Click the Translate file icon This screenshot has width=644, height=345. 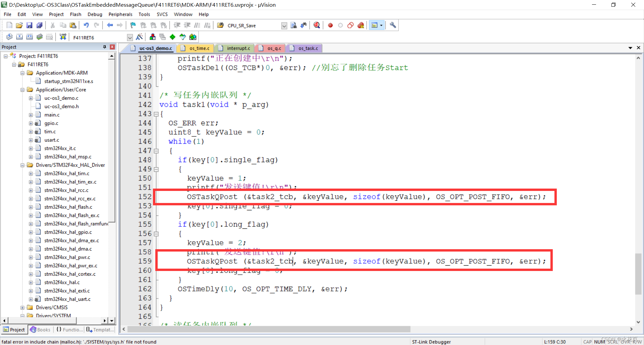pos(9,37)
